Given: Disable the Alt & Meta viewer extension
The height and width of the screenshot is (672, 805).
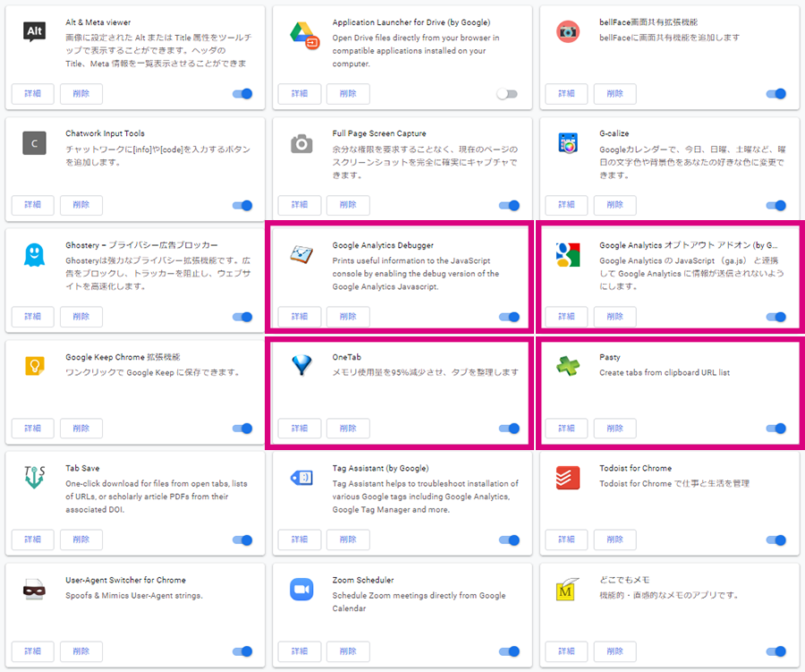Looking at the screenshot, I should pyautogui.click(x=242, y=93).
